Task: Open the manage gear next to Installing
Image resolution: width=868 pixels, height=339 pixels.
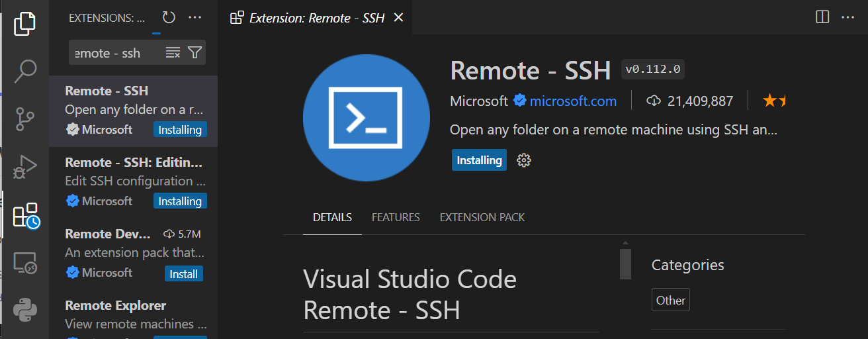Action: 524,160
